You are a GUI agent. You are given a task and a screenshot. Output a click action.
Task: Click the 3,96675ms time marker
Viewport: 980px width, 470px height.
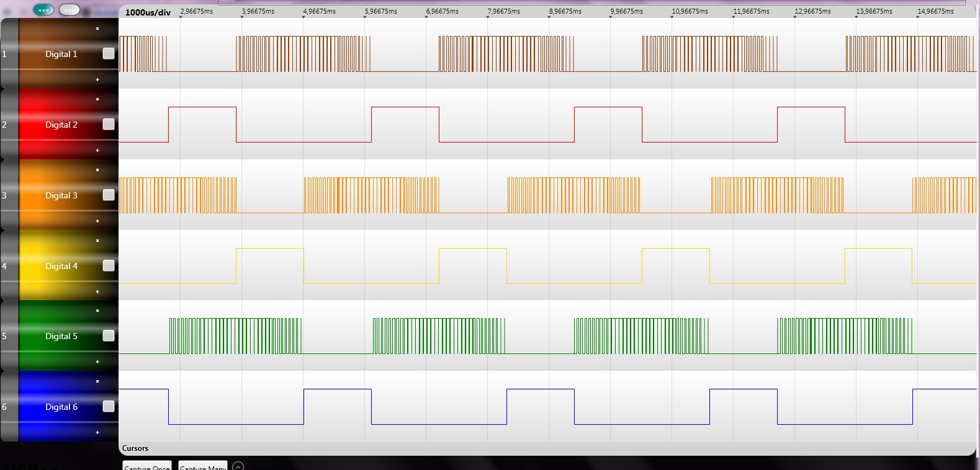click(258, 11)
